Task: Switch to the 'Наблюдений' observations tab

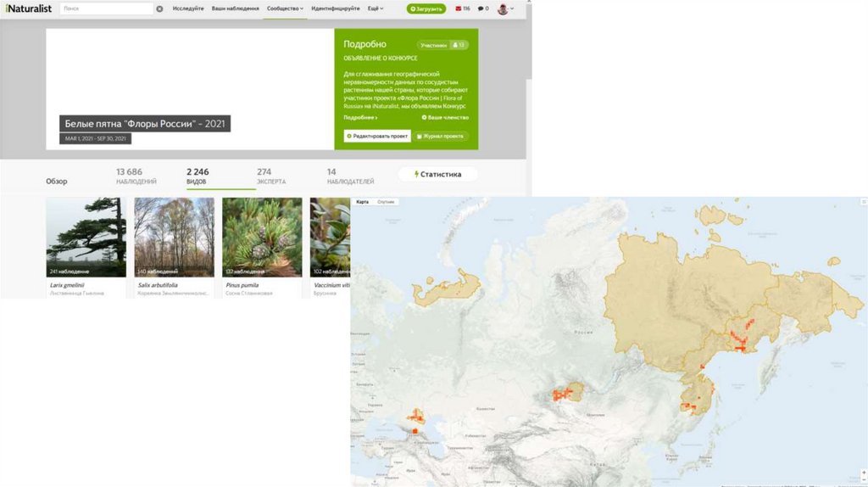Action: 136,176
